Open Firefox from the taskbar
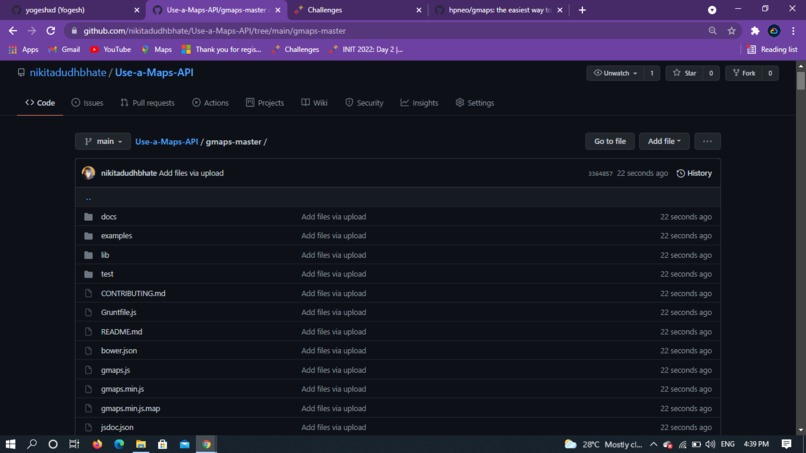The height and width of the screenshot is (453, 806). coord(97,444)
